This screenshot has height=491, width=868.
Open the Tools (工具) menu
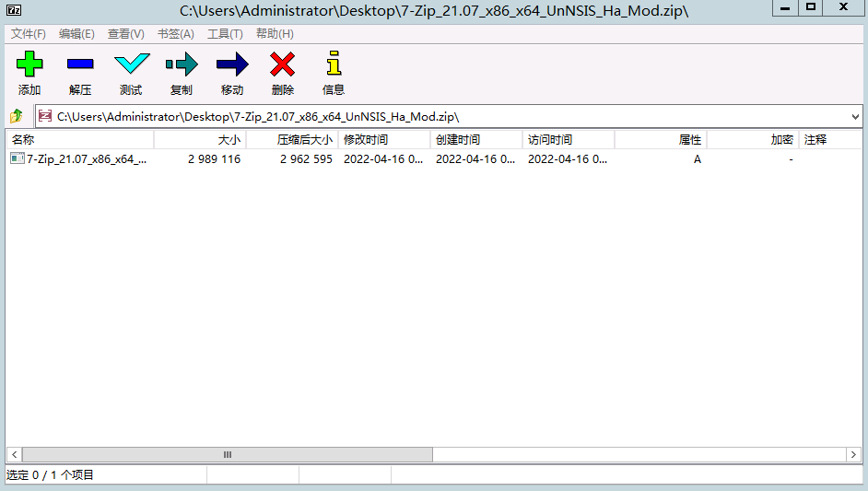(225, 34)
